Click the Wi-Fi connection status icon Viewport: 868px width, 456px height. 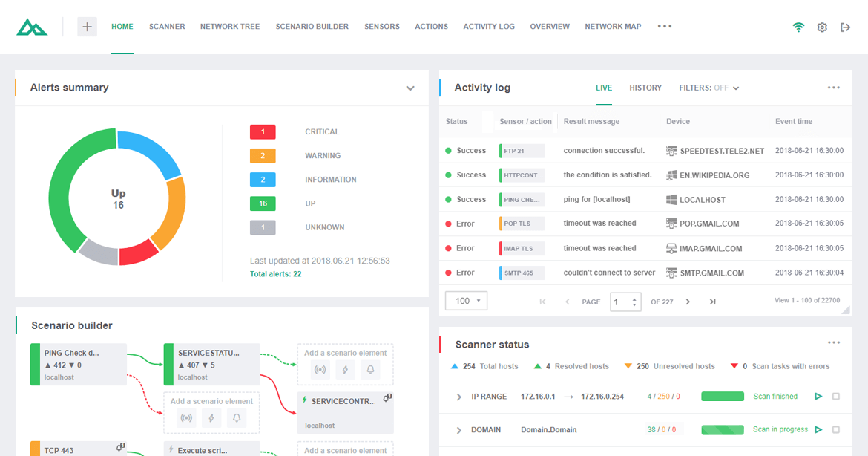798,27
